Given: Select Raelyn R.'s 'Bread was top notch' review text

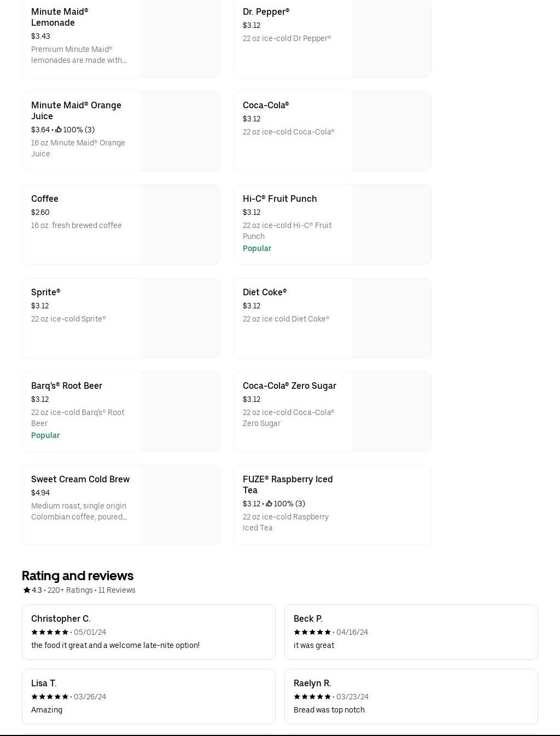Looking at the screenshot, I should pyautogui.click(x=329, y=710).
